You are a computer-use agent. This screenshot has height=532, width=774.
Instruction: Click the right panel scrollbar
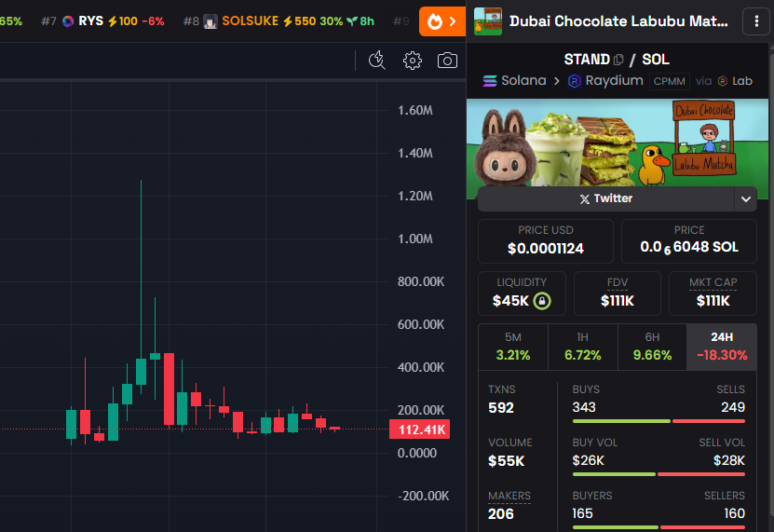click(x=771, y=287)
